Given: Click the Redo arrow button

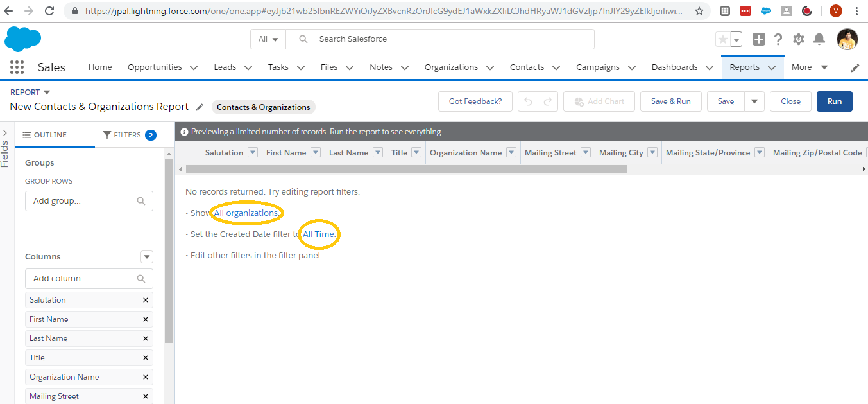Looking at the screenshot, I should tap(548, 101).
